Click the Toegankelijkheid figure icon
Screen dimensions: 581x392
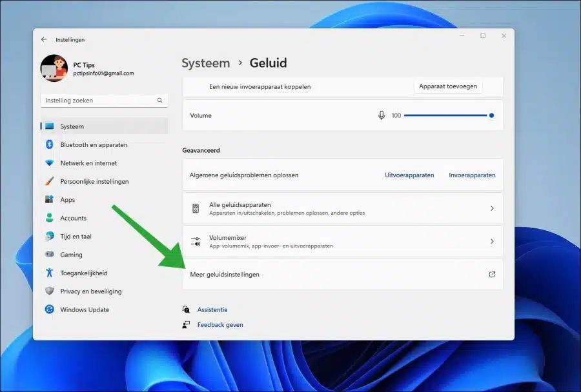pyautogui.click(x=49, y=273)
